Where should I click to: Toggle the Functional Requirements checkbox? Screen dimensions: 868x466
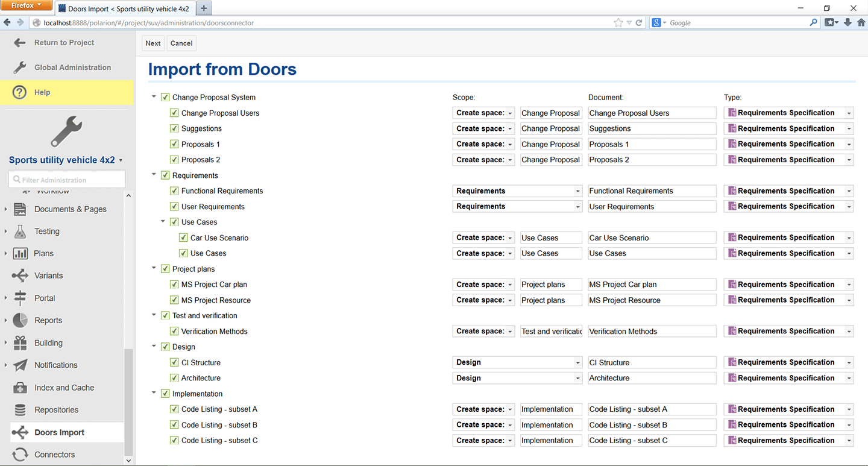174,191
